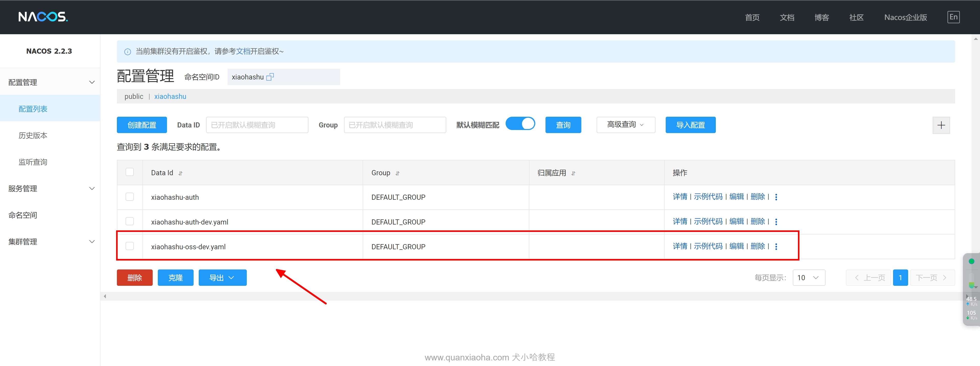Select the xiaohashu-oss-dev.yaml row checkbox
Viewport: 980px width, 366px height.
click(130, 246)
